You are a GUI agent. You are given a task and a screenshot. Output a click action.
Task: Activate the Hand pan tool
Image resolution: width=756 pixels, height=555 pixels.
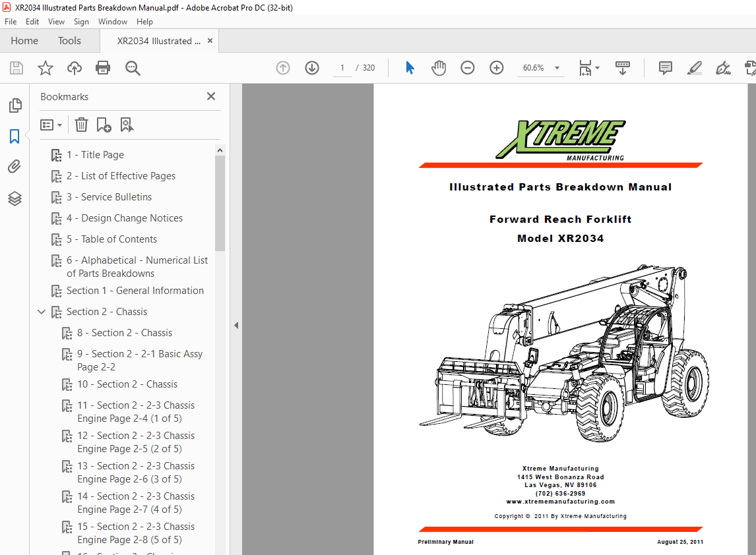439,68
